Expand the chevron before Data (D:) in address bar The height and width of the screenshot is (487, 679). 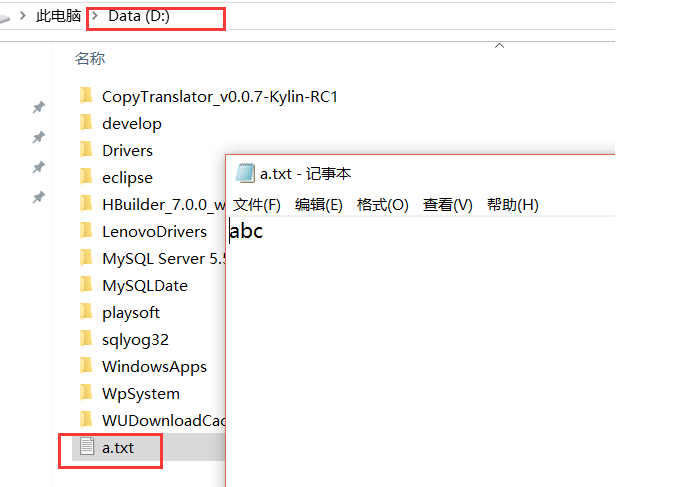click(x=94, y=17)
